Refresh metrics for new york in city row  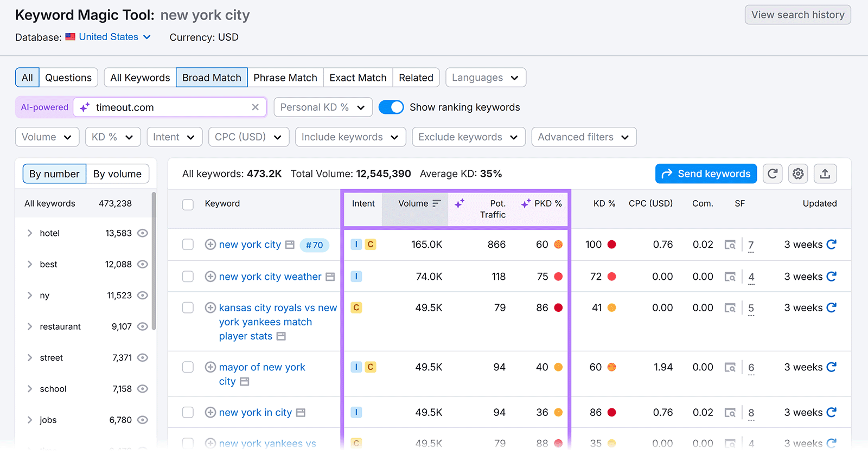[x=831, y=413]
